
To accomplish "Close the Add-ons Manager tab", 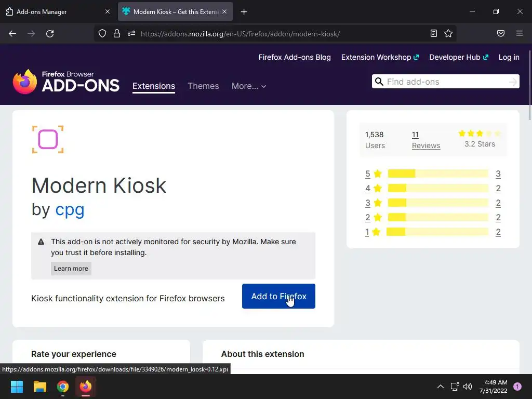I will [x=108, y=11].
